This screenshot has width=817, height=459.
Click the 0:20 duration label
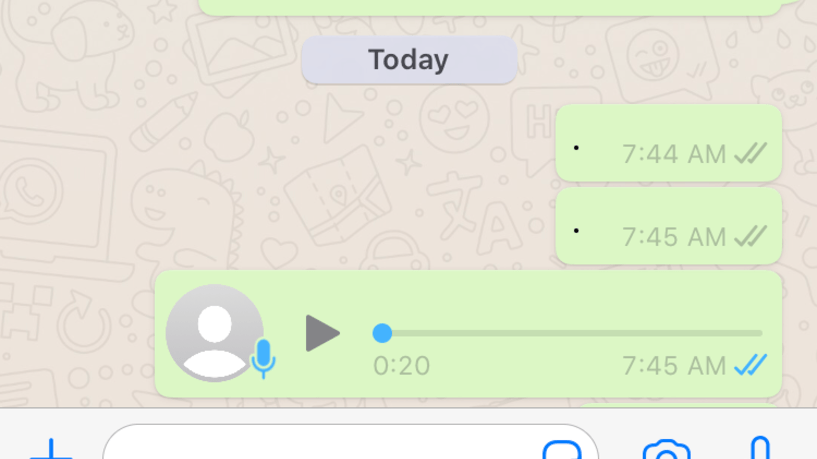tap(401, 366)
